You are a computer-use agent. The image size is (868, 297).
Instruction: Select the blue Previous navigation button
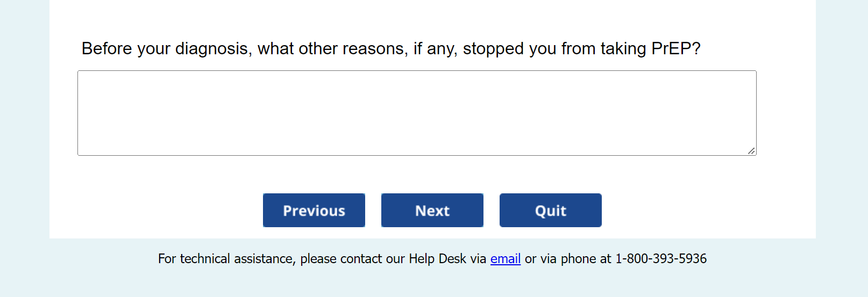point(314,211)
